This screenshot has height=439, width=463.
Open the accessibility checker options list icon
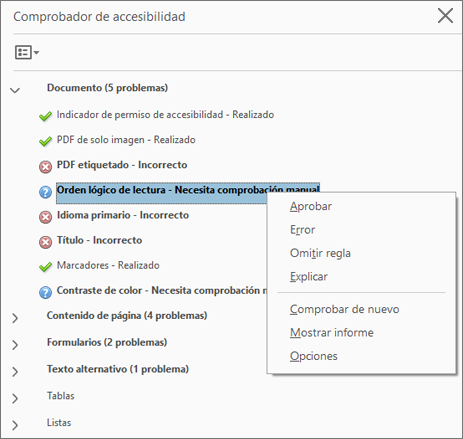(x=27, y=52)
